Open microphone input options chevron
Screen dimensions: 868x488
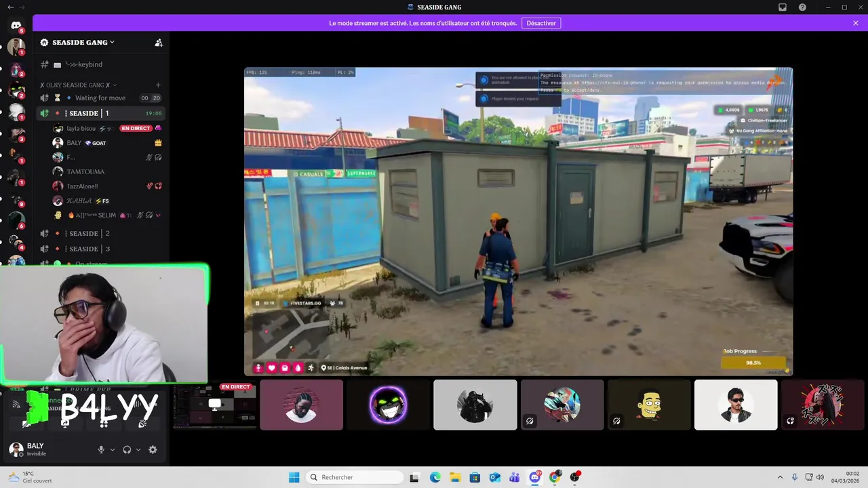click(x=113, y=449)
